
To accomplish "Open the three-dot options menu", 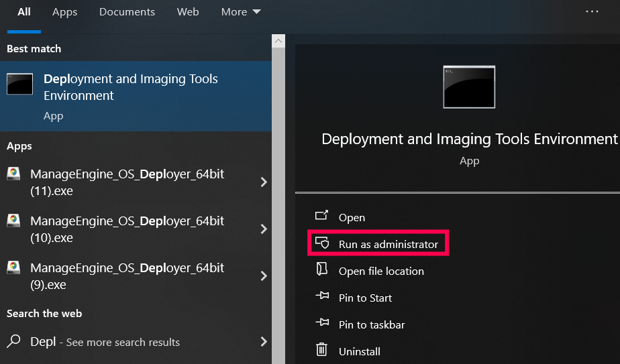I will [592, 12].
